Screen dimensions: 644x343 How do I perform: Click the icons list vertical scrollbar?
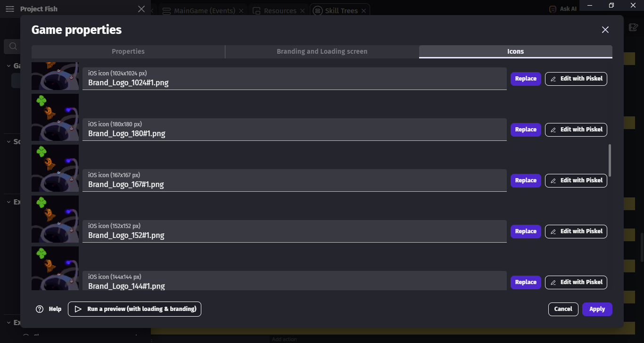[610, 160]
